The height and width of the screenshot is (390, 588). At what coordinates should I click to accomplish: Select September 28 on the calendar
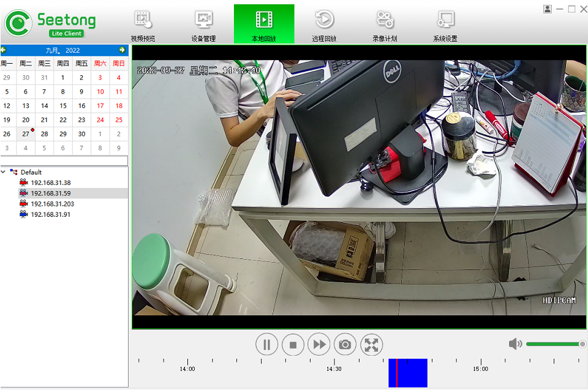click(x=44, y=134)
